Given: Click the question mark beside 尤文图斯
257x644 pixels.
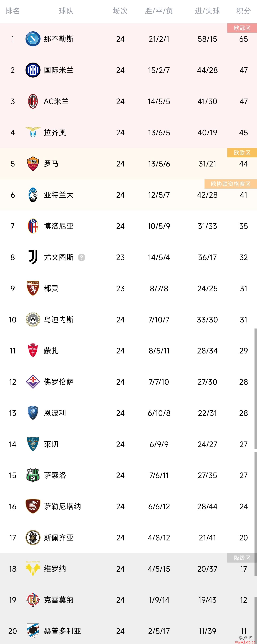Looking at the screenshot, I should pos(82,257).
